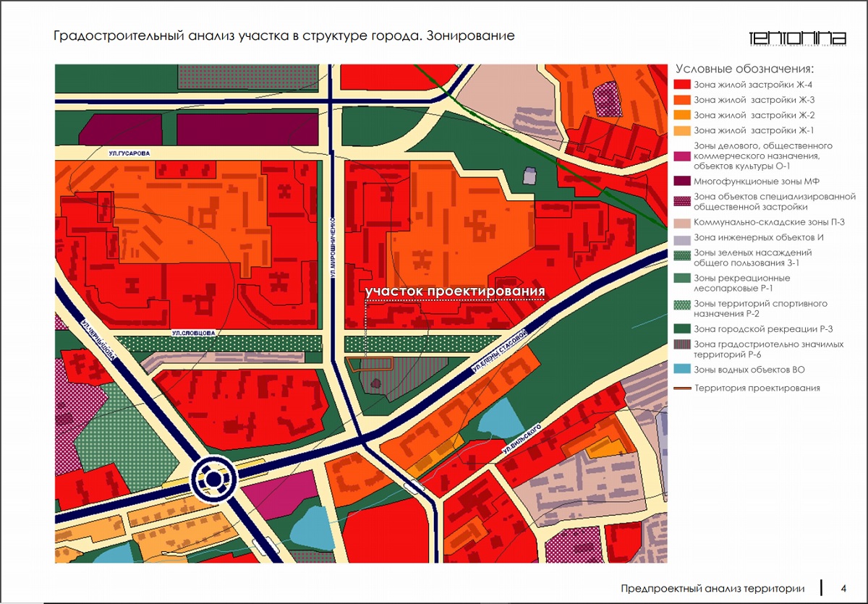Click the 'Территория проектирования' legend line marker
Image resolution: width=868 pixels, height=604 pixels.
point(682,388)
